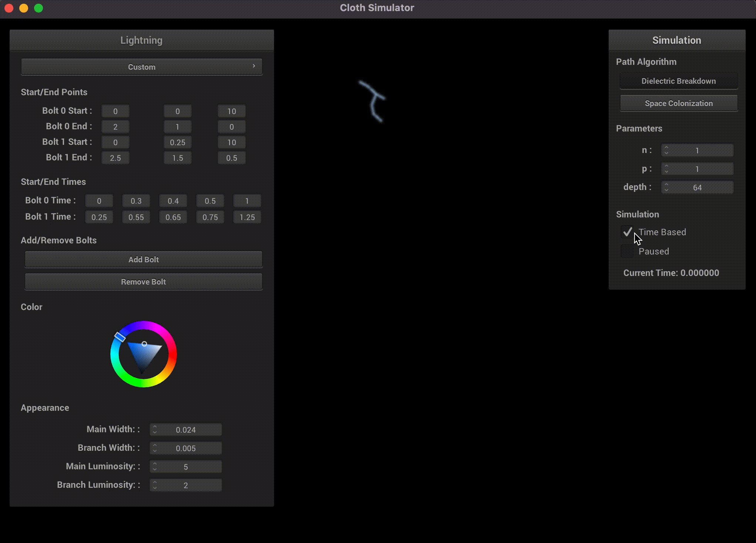Disable the Time Based simulation checkbox
This screenshot has width=756, height=543.
[x=627, y=232]
